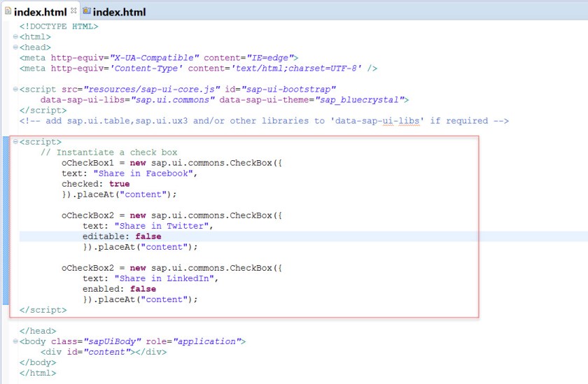
Task: Click the icon on the inactive index.html tab
Action: coord(87,11)
